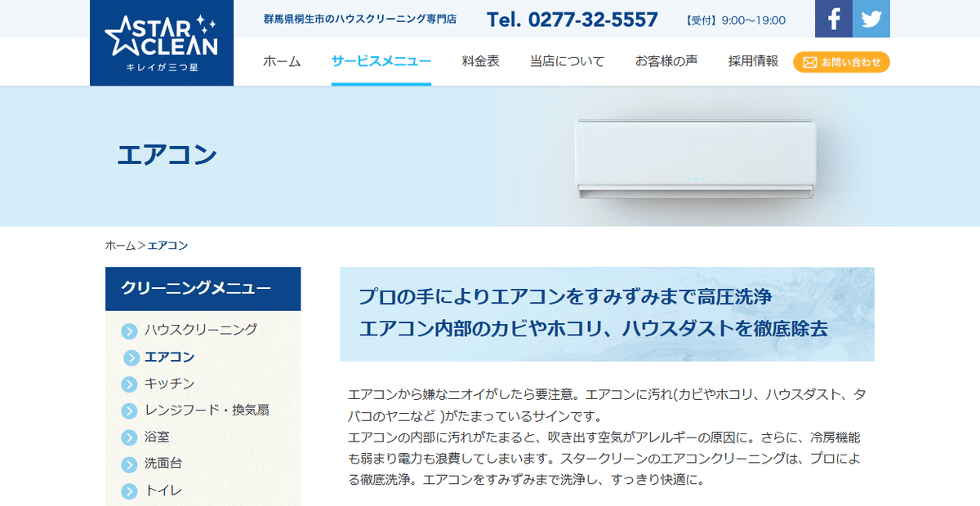Select the arrow icon beside ハウスクリーニング
This screenshot has height=506, width=980.
coord(128,331)
